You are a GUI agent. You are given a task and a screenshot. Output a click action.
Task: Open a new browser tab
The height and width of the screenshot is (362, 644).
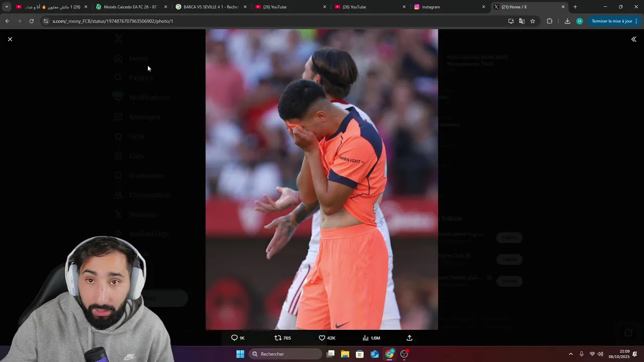pyautogui.click(x=575, y=7)
